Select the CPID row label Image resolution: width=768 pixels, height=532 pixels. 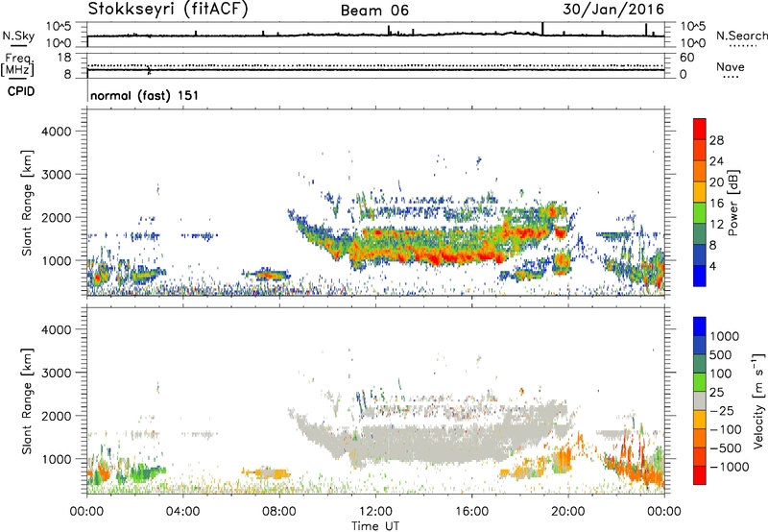[x=21, y=91]
